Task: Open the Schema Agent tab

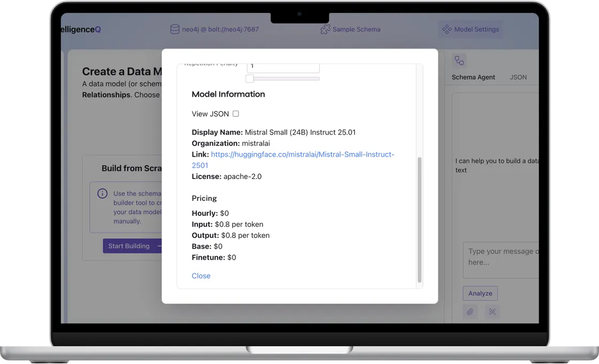Action: pyautogui.click(x=473, y=77)
